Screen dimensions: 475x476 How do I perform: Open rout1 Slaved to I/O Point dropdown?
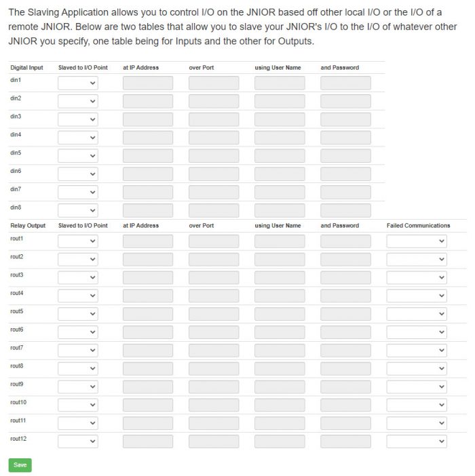(x=78, y=241)
